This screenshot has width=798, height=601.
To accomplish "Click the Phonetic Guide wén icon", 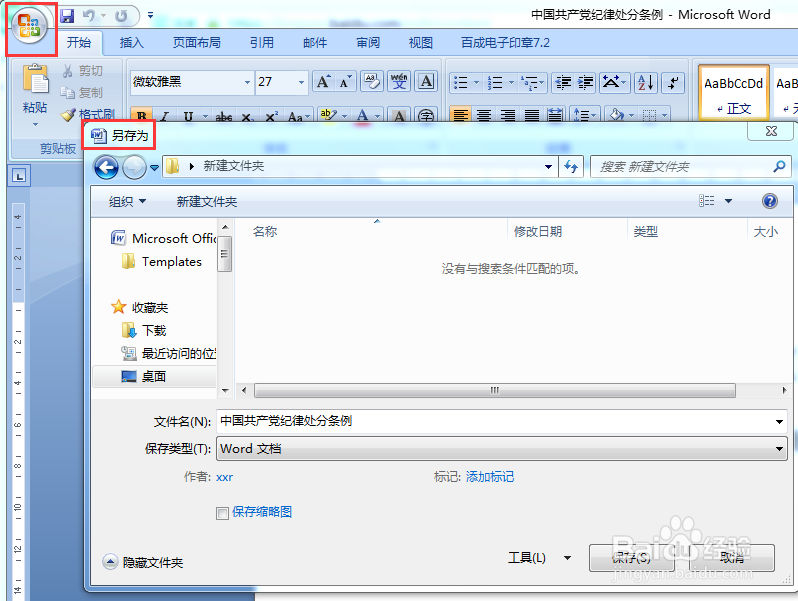I will point(400,82).
